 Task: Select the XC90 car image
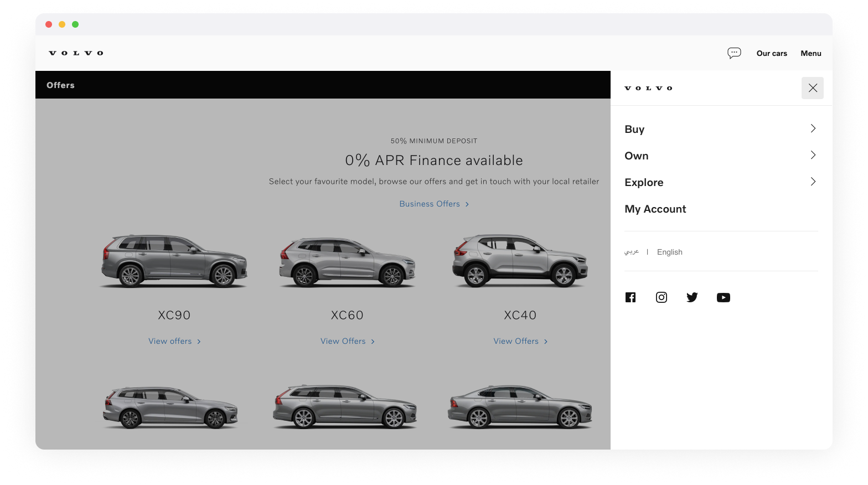coord(174,260)
